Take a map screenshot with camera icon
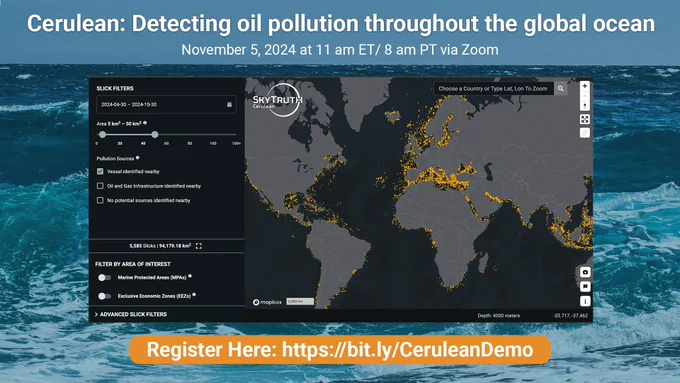The height and width of the screenshot is (383, 680). pyautogui.click(x=585, y=272)
